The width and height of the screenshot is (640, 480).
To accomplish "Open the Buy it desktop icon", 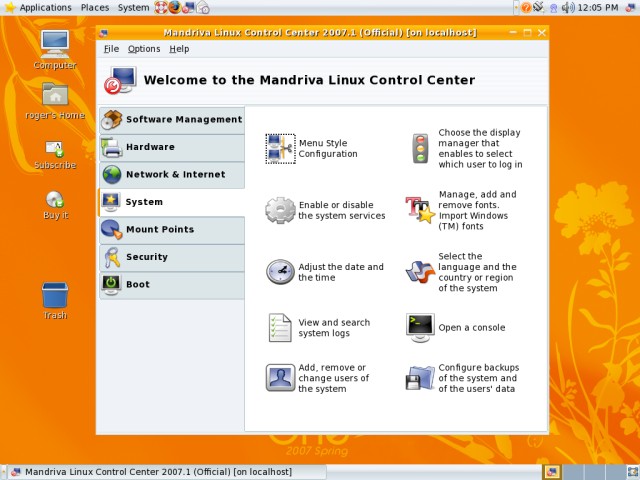I will 55,199.
